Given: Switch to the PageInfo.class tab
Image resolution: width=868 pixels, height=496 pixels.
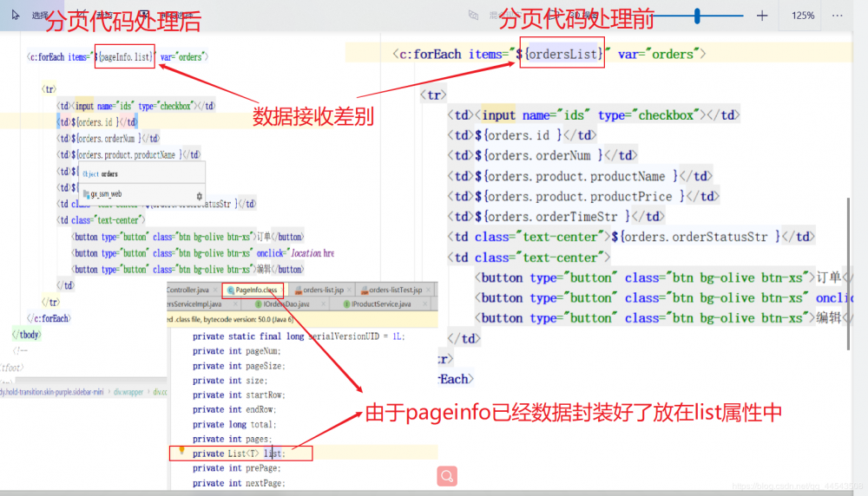Looking at the screenshot, I should [256, 290].
